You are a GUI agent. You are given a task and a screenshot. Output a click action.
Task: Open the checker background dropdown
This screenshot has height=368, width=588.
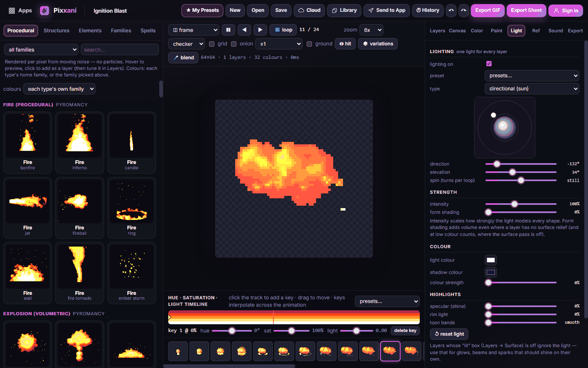[187, 44]
